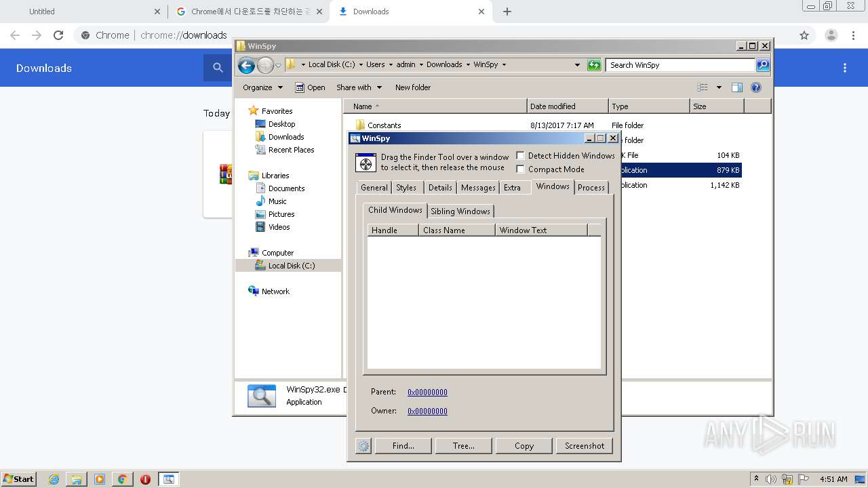Click the WinSpy Finder Tool crosshair icon
The width and height of the screenshot is (868, 488).
[x=366, y=163]
